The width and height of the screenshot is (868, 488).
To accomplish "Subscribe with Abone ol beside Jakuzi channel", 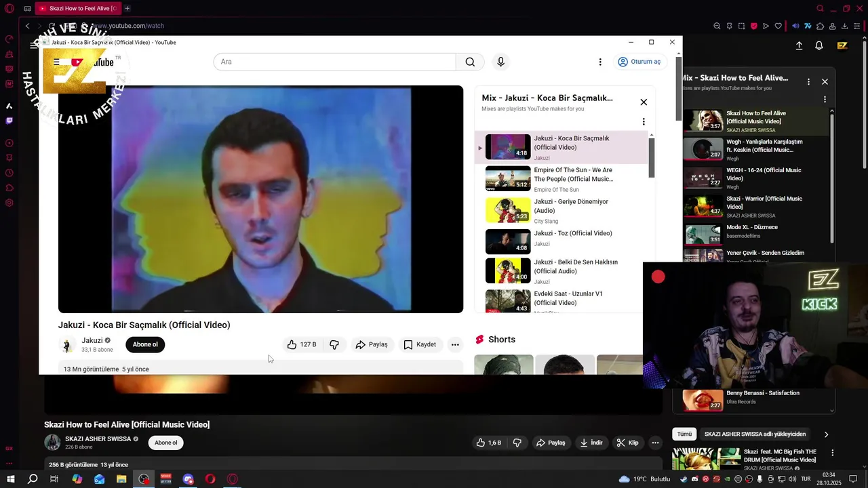I will pyautogui.click(x=145, y=344).
